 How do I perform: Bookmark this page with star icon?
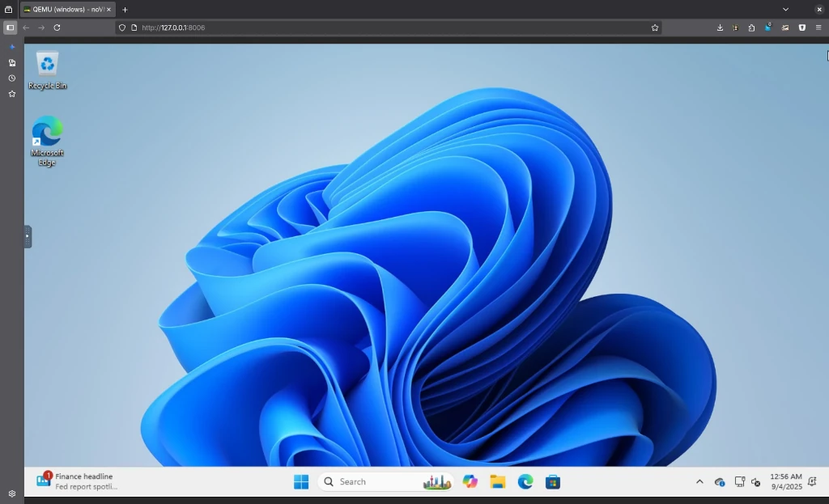655,28
